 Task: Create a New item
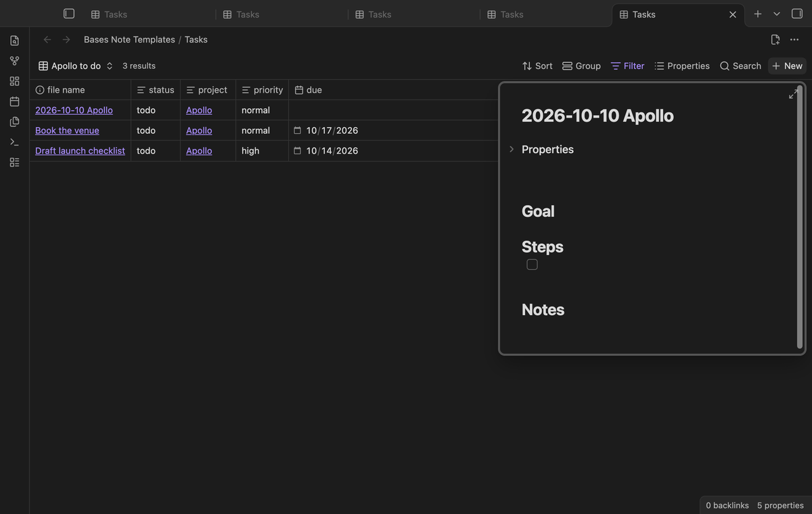[787, 66]
